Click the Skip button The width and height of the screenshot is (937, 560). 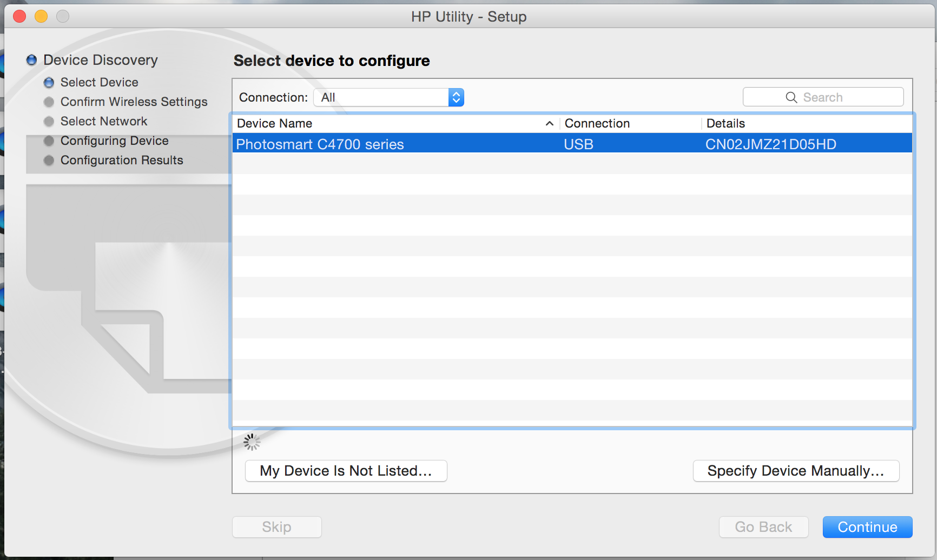point(276,527)
